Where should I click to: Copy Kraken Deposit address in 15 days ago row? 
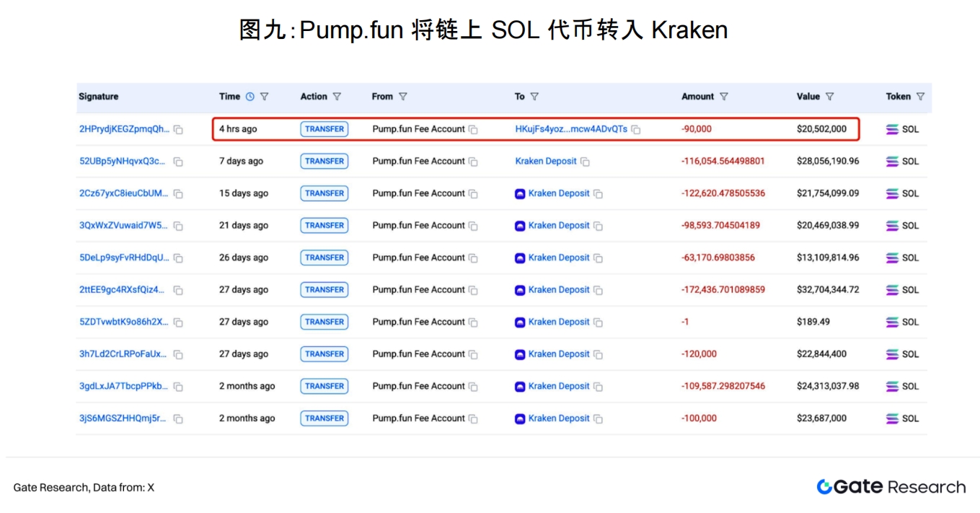pos(598,194)
